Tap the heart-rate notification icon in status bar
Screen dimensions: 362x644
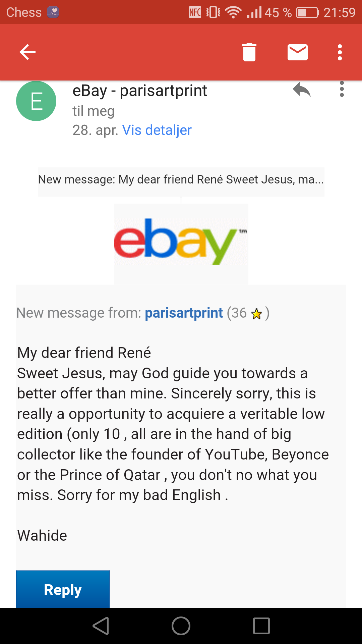53,12
